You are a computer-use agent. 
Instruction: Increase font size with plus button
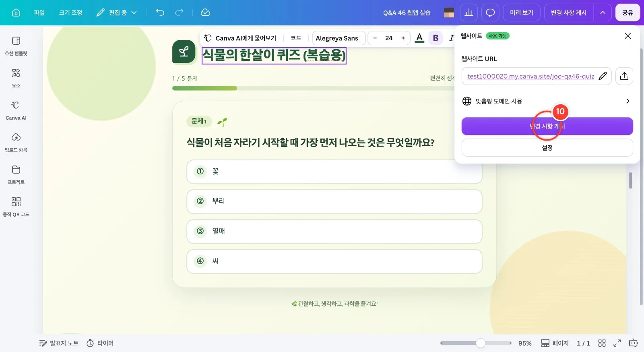(403, 38)
